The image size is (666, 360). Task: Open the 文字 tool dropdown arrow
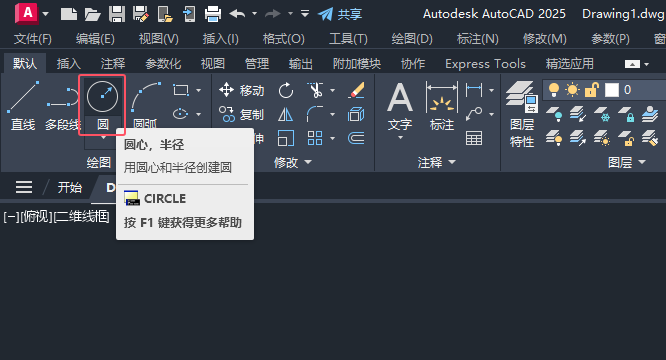(400, 138)
